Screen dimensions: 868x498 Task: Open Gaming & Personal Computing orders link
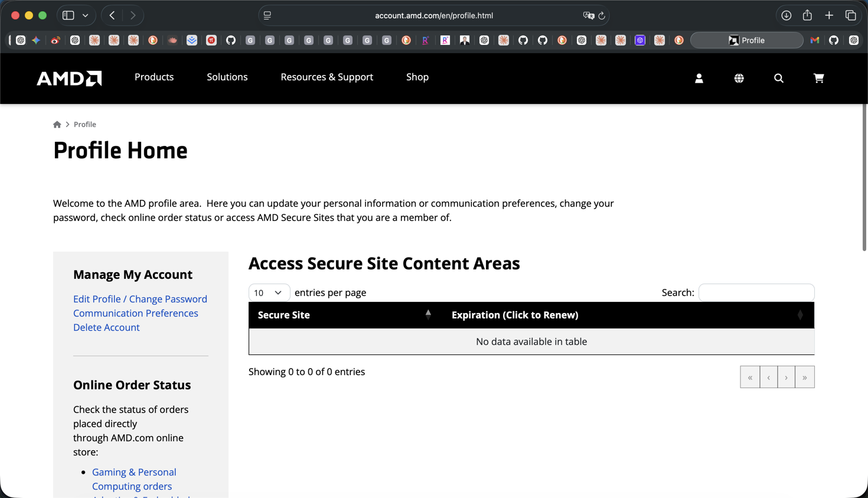point(134,479)
